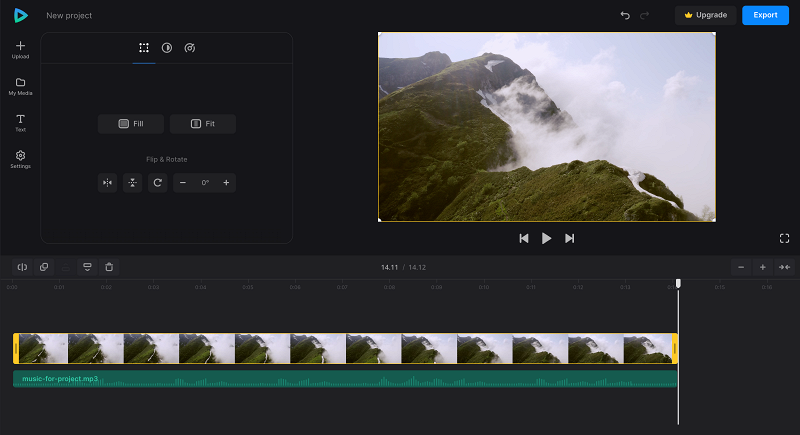800x435 pixels.
Task: Open the Upload panel
Action: pyautogui.click(x=20, y=49)
